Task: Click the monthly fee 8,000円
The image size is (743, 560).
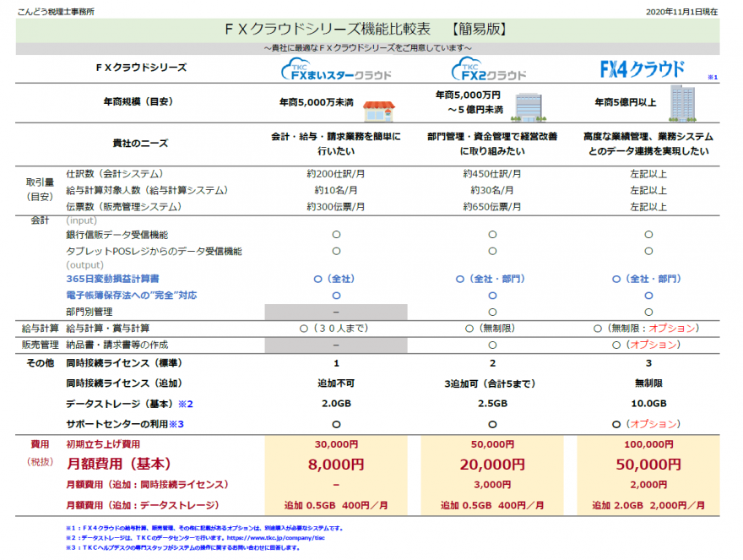Action: tap(336, 465)
